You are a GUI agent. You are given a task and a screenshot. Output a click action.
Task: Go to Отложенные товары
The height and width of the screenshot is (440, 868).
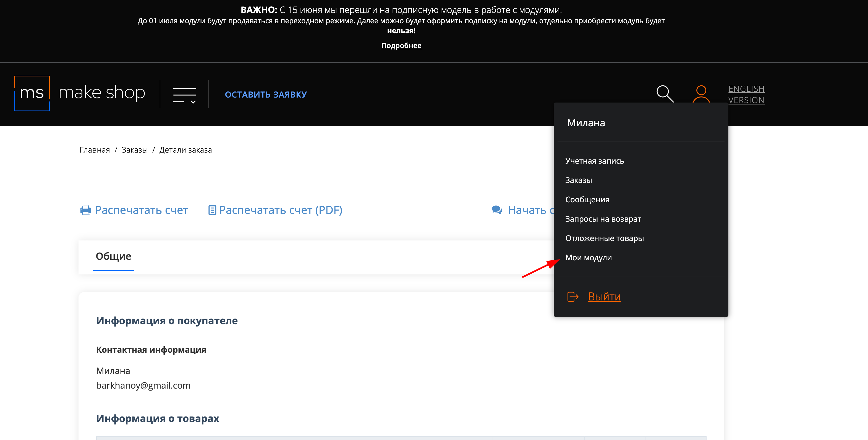point(604,238)
